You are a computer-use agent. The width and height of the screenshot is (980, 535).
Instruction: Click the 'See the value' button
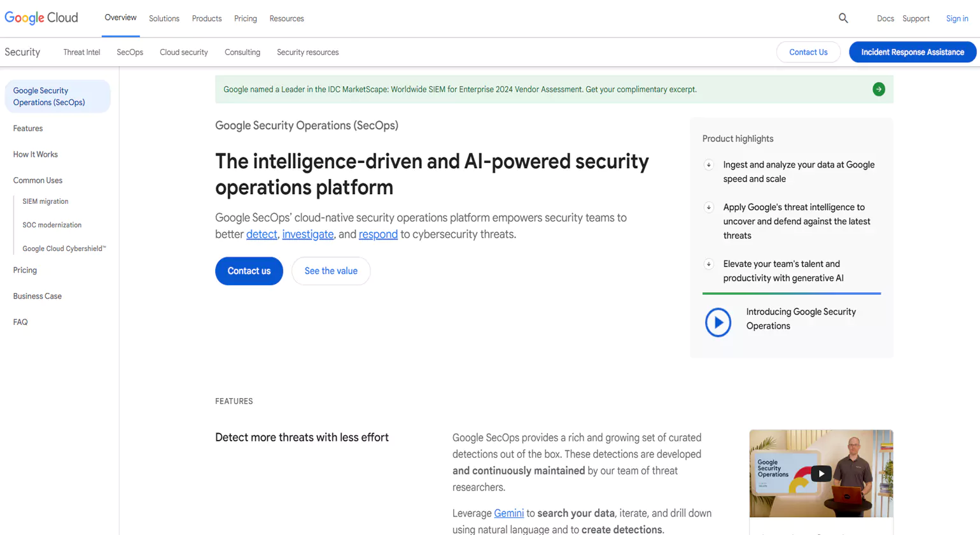(x=331, y=271)
